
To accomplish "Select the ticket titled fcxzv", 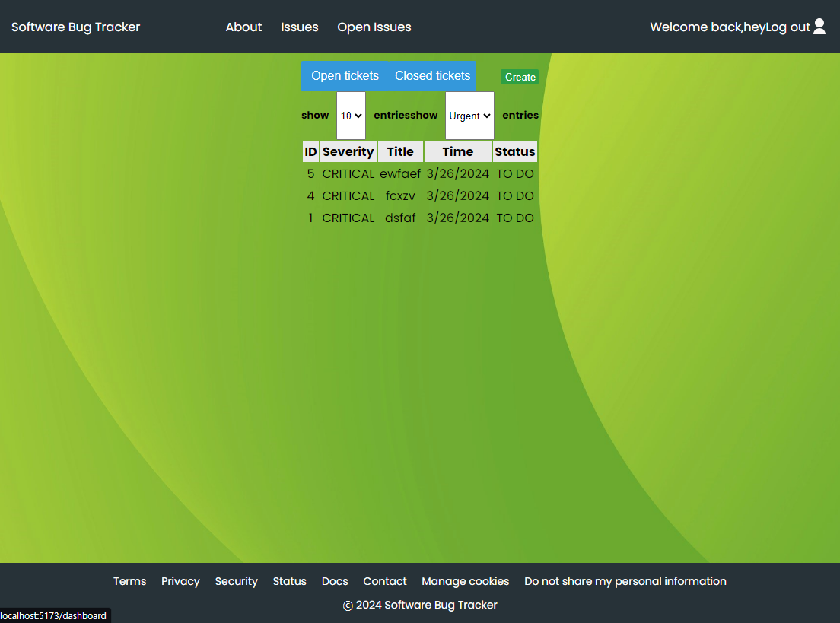I will point(400,196).
